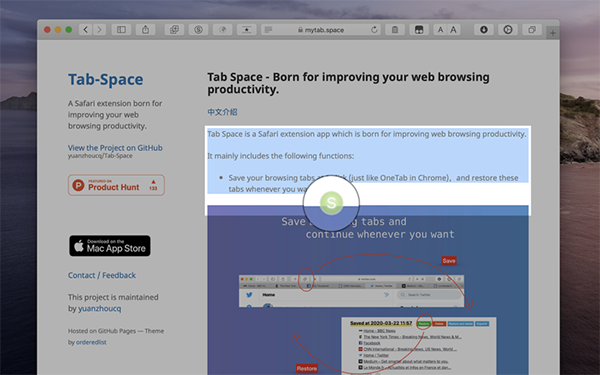The image size is (600, 375).
Task: Click the starred bookmark toolbar button
Action: pos(246,29)
